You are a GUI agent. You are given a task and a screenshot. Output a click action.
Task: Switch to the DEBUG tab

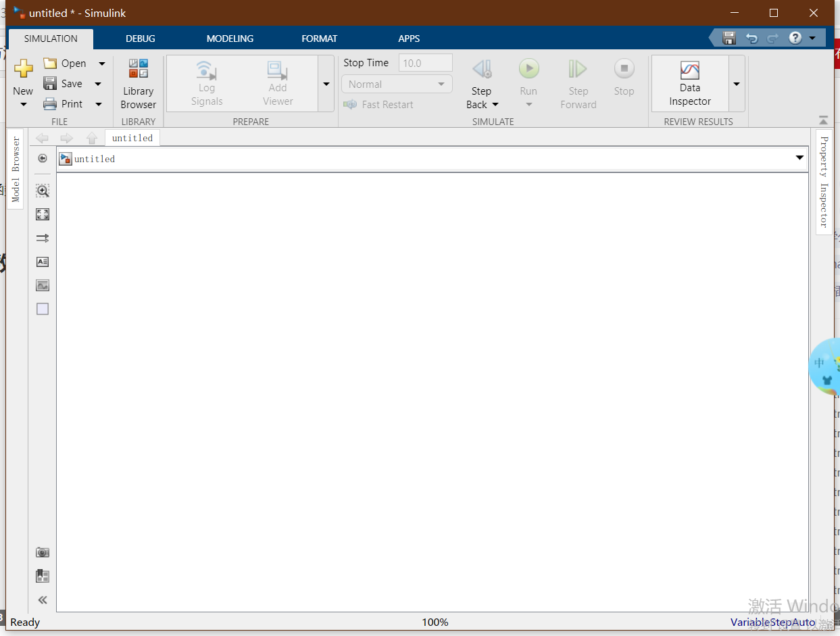[141, 39]
